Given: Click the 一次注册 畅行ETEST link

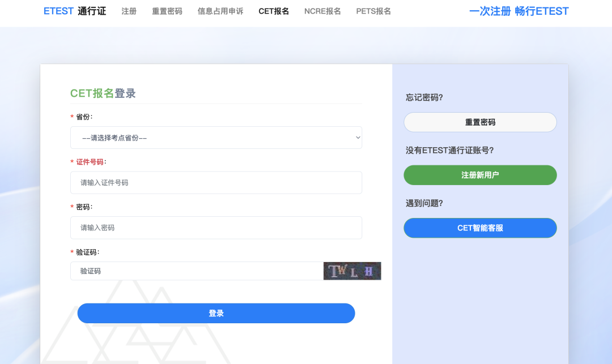Looking at the screenshot, I should [519, 11].
